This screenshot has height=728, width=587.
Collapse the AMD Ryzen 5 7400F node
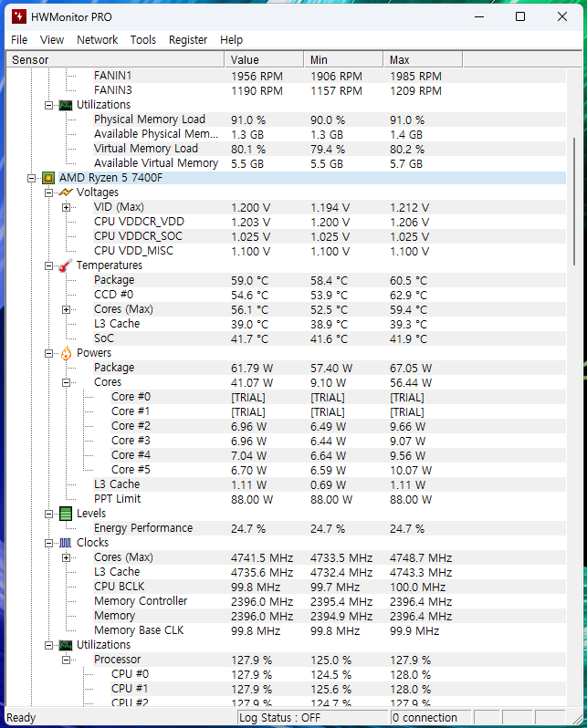pyautogui.click(x=32, y=178)
